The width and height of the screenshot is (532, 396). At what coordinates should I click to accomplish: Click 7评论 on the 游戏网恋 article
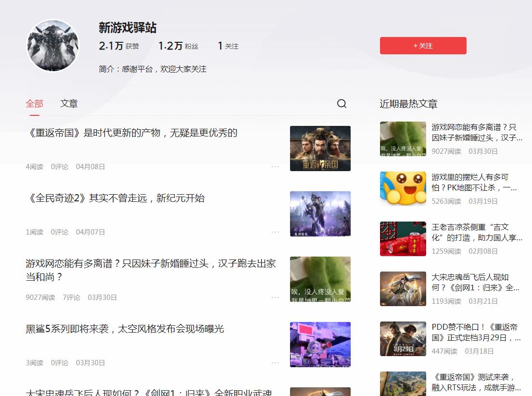point(71,297)
